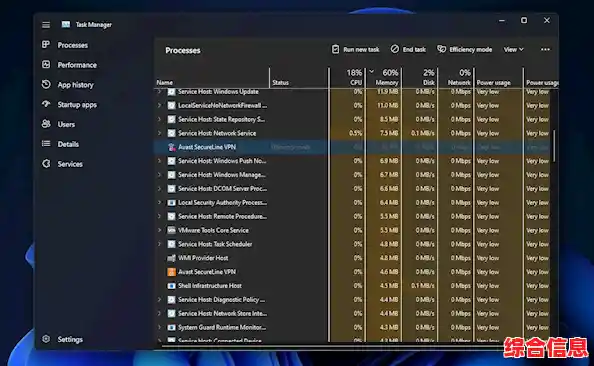Viewport: 594px width, 366px height.
Task: Open the hamburger navigation menu
Action: (46, 25)
